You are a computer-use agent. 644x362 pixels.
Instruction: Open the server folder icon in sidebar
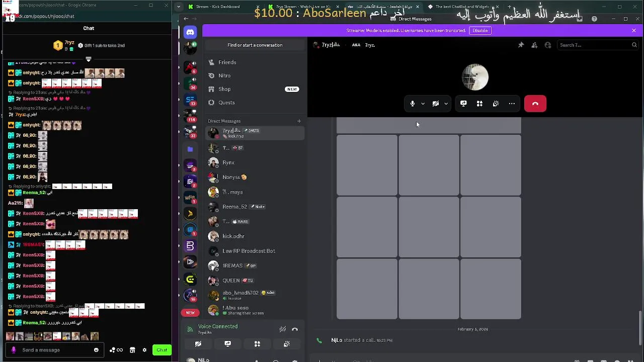coord(190,149)
